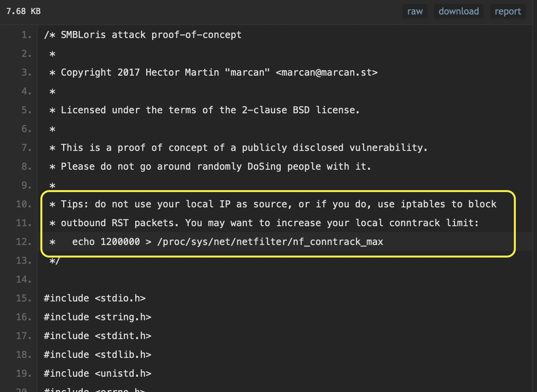Click the echo 1200000 nf_conntrack_max line
This screenshot has height=392, width=537.
[216, 242]
